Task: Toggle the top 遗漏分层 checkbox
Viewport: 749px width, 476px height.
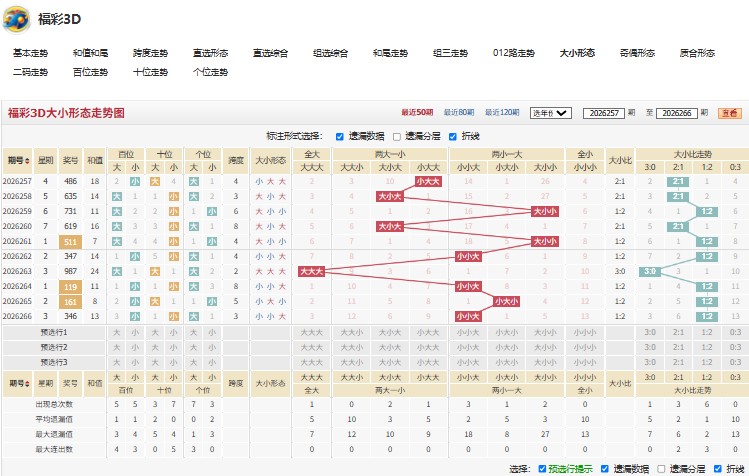Action: tap(396, 137)
